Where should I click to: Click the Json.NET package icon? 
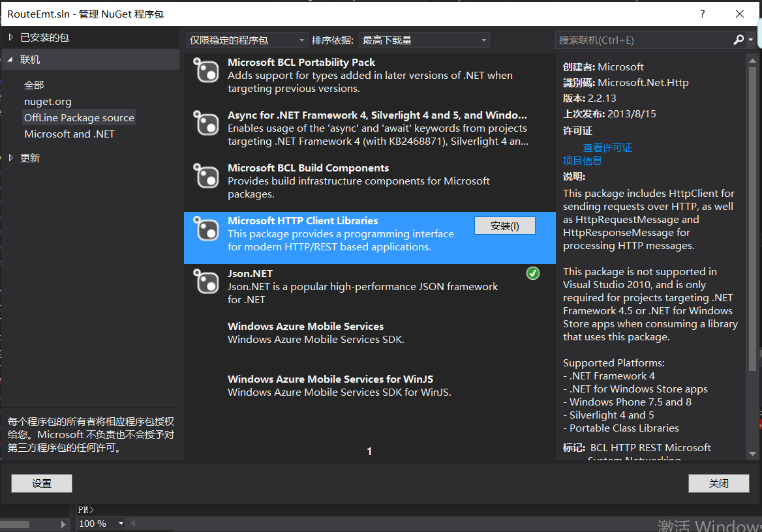point(206,281)
